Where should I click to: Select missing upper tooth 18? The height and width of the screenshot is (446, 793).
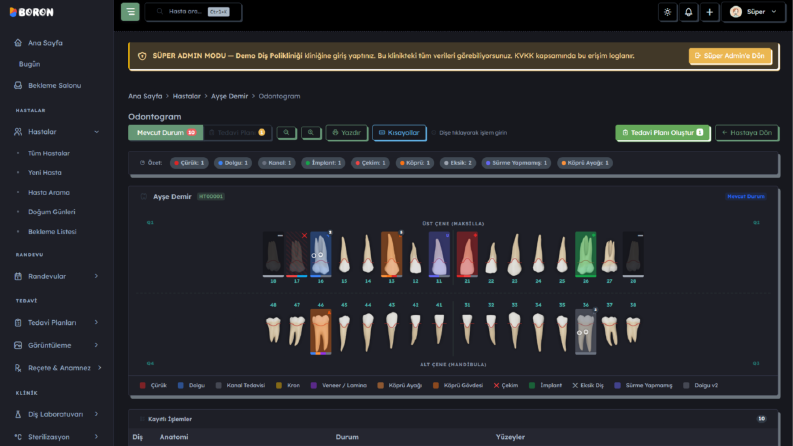pos(273,254)
